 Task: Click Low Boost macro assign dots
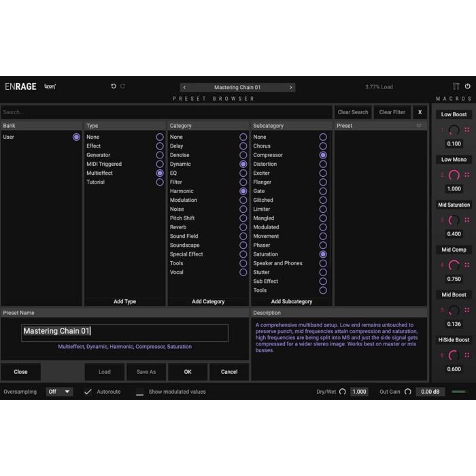(467, 130)
